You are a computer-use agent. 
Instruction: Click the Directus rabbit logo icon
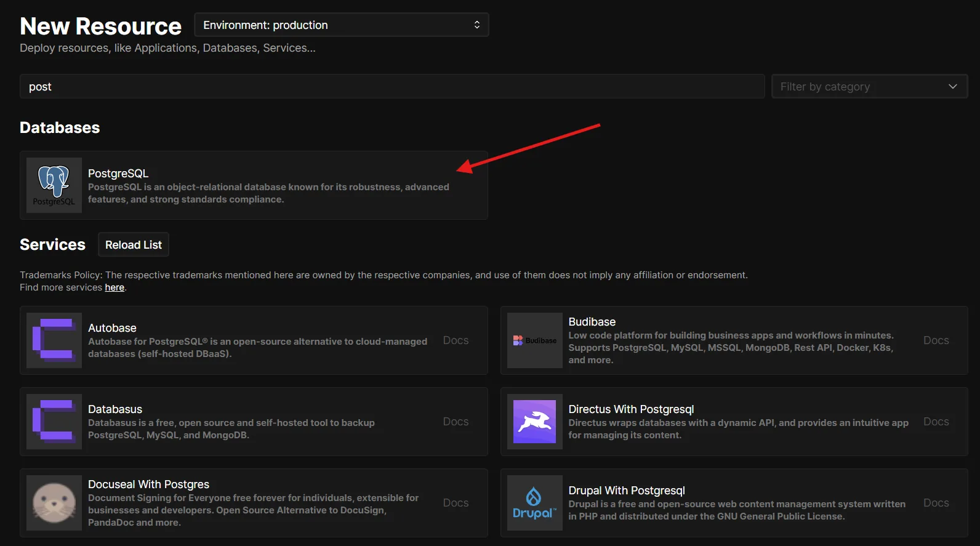click(x=534, y=422)
